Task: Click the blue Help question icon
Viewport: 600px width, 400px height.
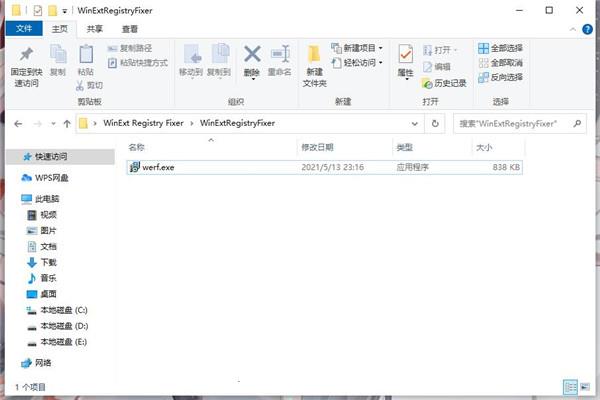Action: (587, 29)
